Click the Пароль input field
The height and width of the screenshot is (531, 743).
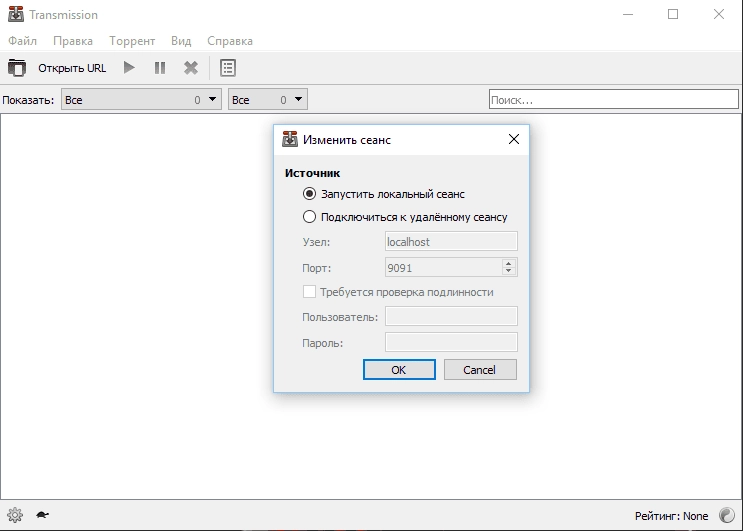click(451, 342)
